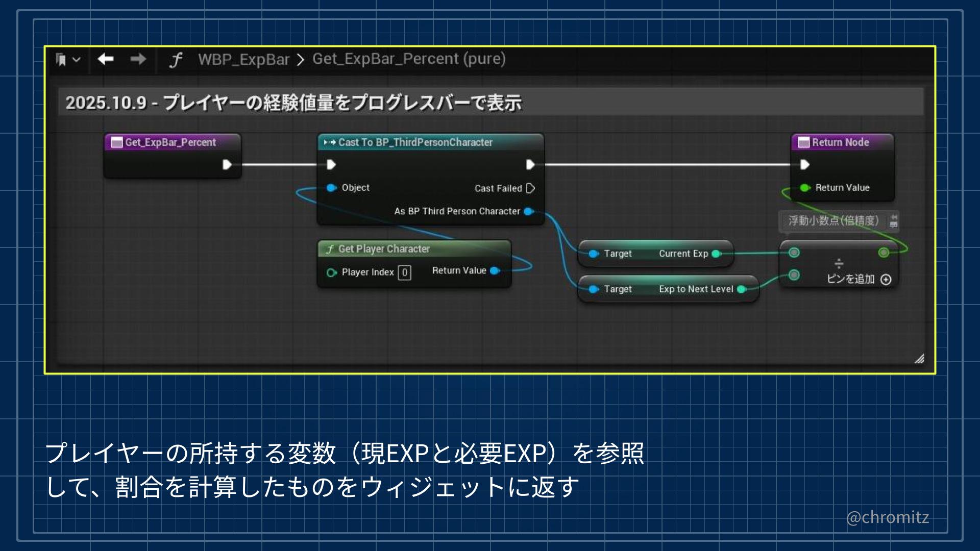Click the divide node's top input pin
Screen dimensions: 980x551
tap(794, 253)
